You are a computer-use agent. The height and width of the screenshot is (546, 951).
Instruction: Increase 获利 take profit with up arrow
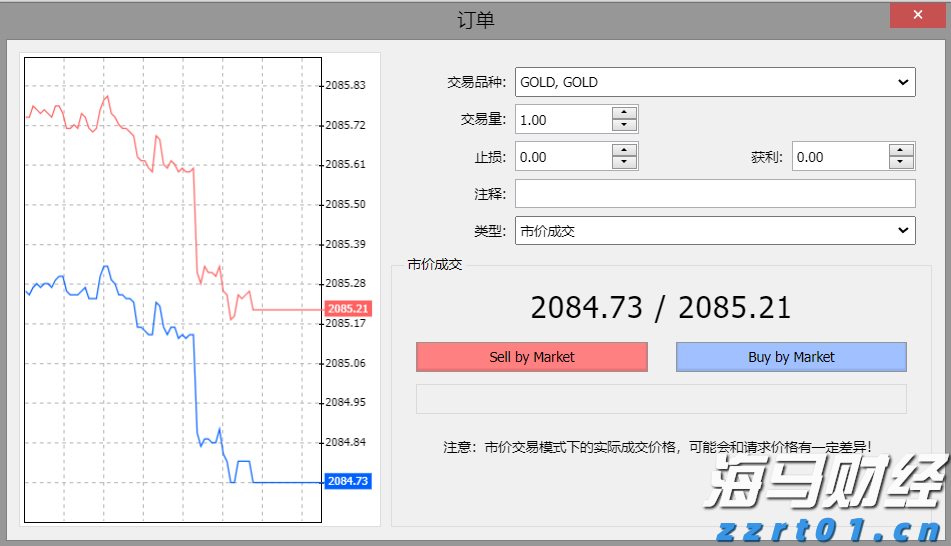[x=902, y=150]
